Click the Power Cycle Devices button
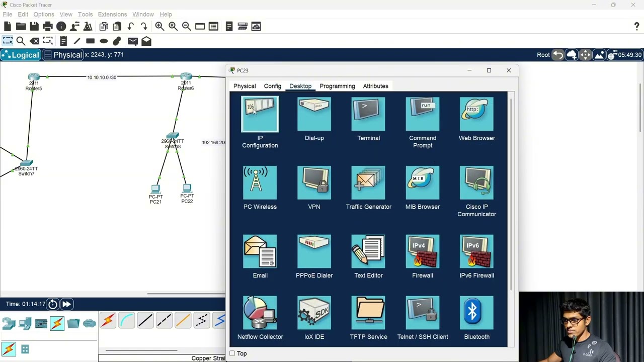The height and width of the screenshot is (362, 644). (x=53, y=304)
